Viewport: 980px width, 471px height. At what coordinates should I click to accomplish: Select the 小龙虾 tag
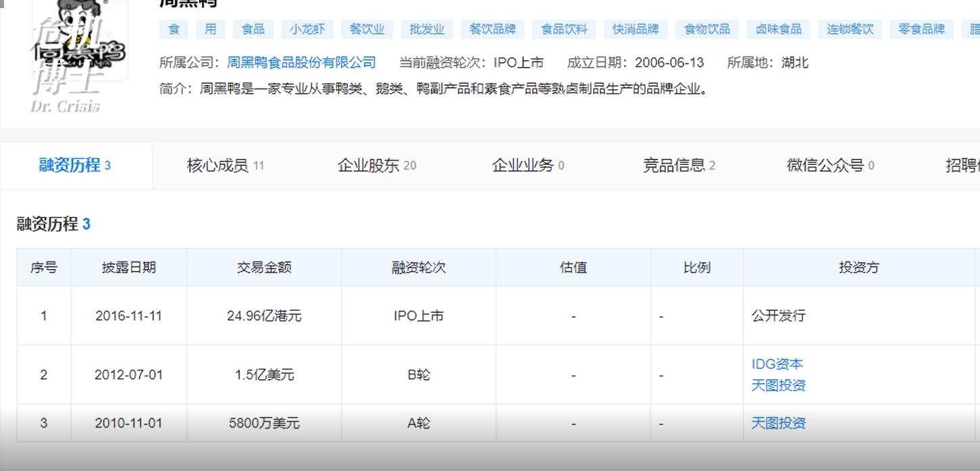[307, 29]
